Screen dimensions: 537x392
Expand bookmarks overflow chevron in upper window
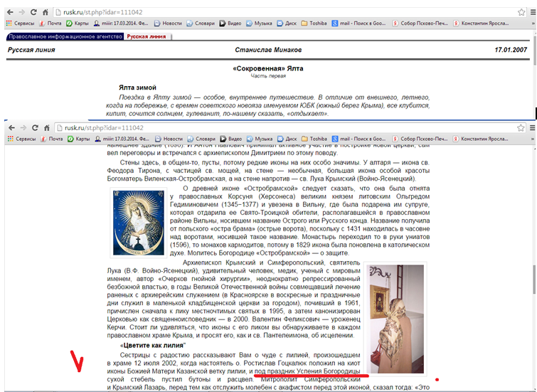533,23
